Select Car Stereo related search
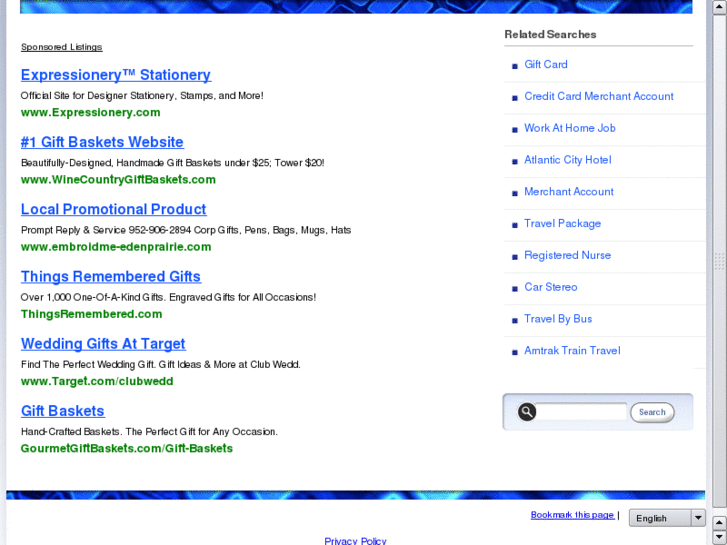This screenshot has width=727, height=545. (551, 287)
